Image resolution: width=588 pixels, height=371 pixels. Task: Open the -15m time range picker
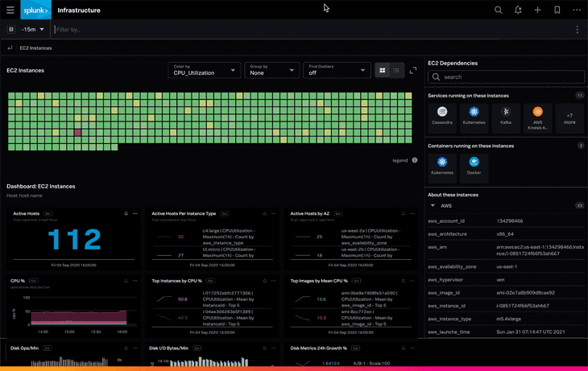click(x=33, y=30)
